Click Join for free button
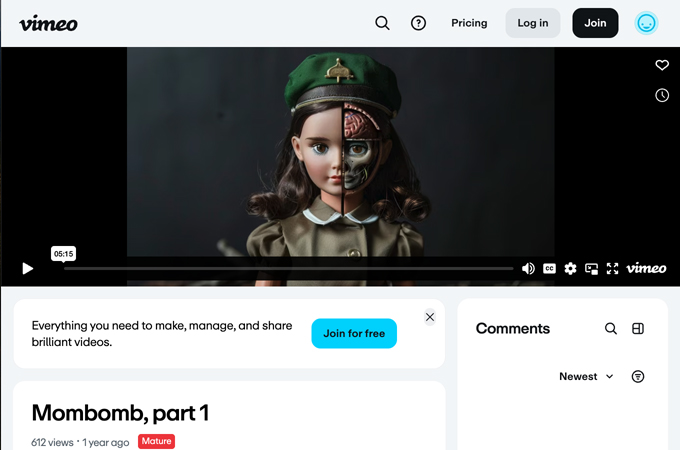This screenshot has height=450, width=680. coord(354,333)
